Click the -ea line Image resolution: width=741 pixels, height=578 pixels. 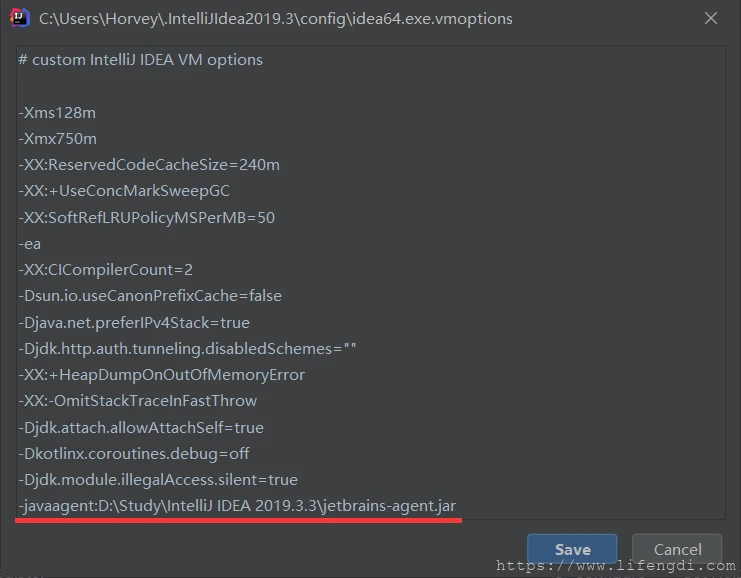[29, 244]
